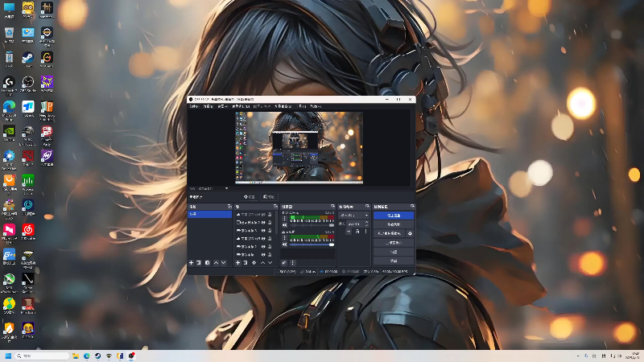The width and height of the screenshot is (644, 362).
Task: Decrease transition duration with the down stepper
Action: tap(366, 225)
